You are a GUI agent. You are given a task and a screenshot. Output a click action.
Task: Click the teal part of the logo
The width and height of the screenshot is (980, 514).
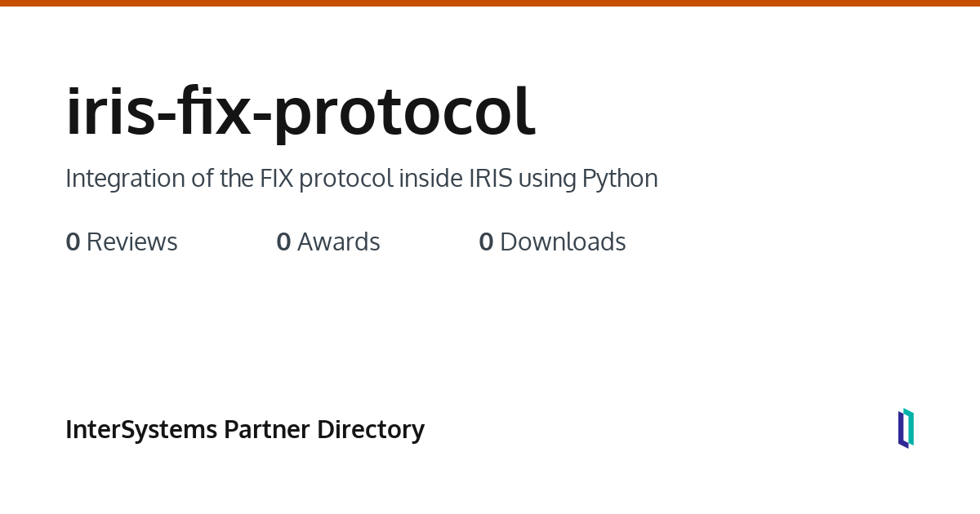point(910,426)
